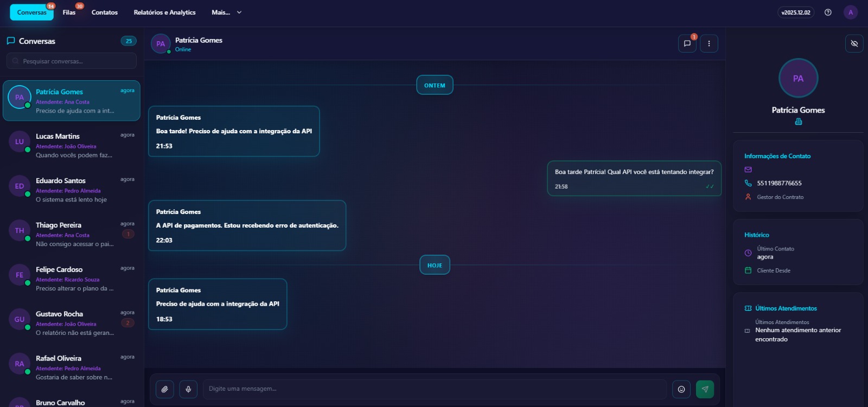Click the search magnifier icon
Viewport: 868px width, 407px height.
15,61
